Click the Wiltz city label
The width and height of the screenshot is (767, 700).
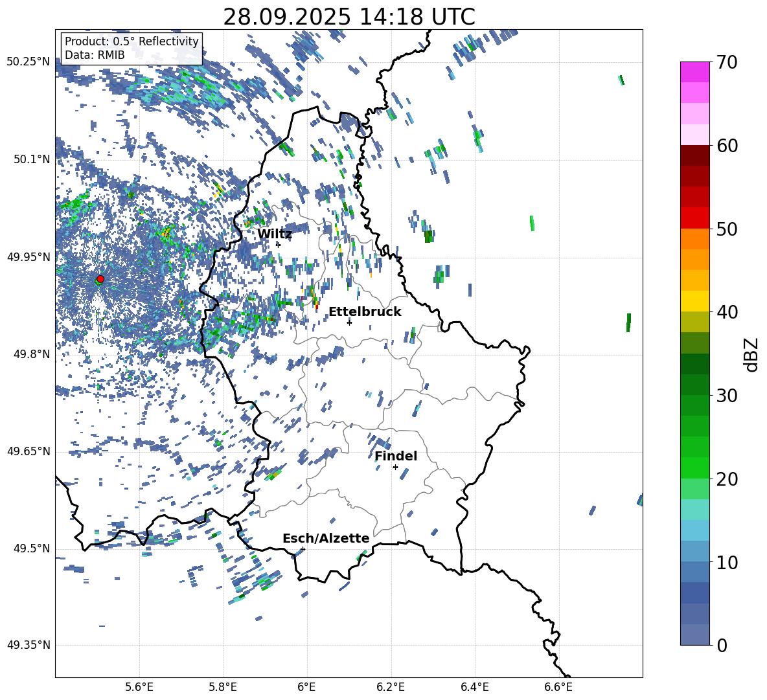coord(275,234)
